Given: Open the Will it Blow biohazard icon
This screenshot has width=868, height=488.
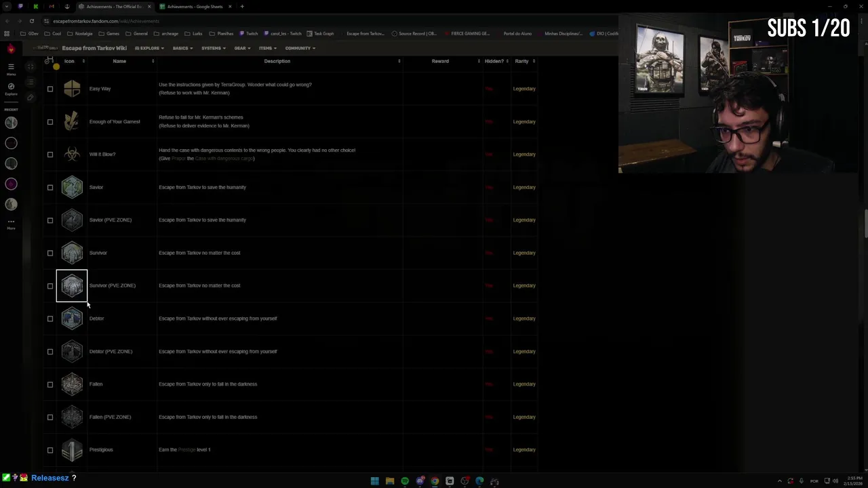Looking at the screenshot, I should (72, 155).
